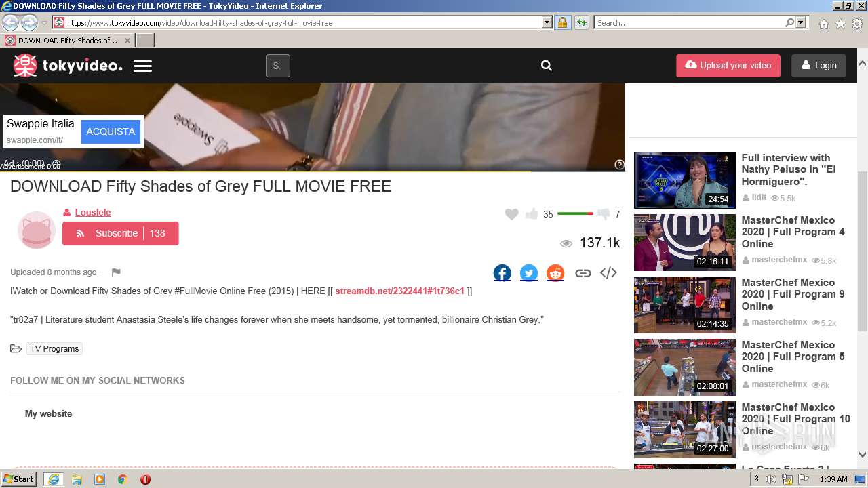868x488 pixels.
Task: Click the site search input field
Action: tap(278, 66)
